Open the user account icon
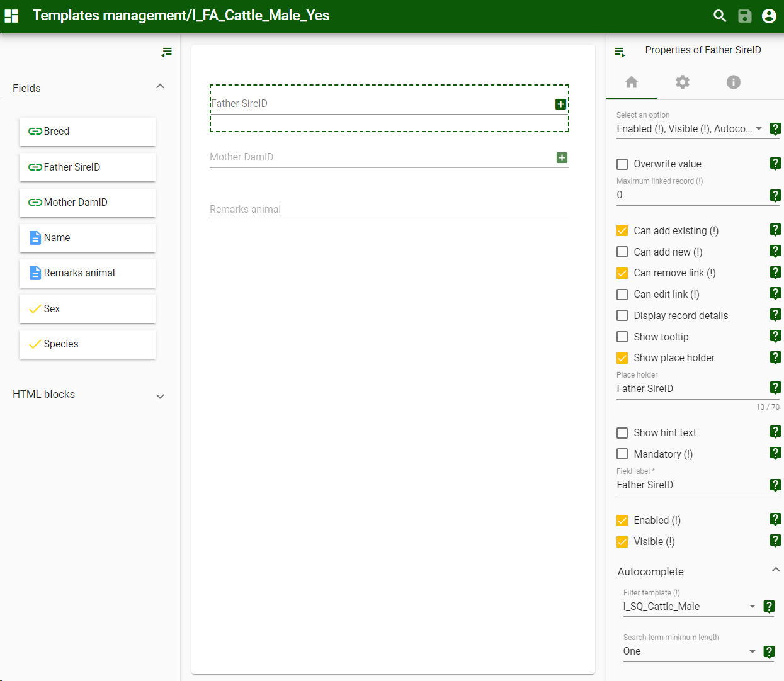Image resolution: width=784 pixels, height=681 pixels. click(769, 16)
